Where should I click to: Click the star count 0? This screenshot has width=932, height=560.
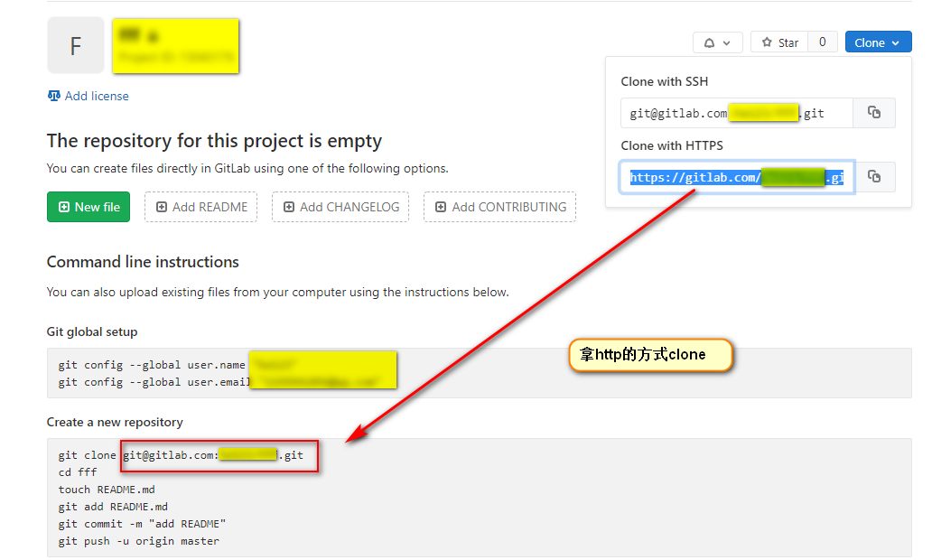(822, 42)
